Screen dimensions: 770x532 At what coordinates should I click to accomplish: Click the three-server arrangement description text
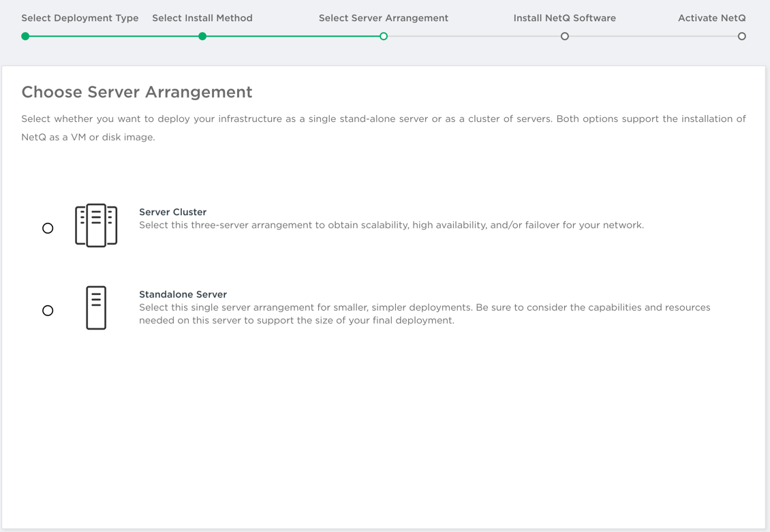coord(391,225)
